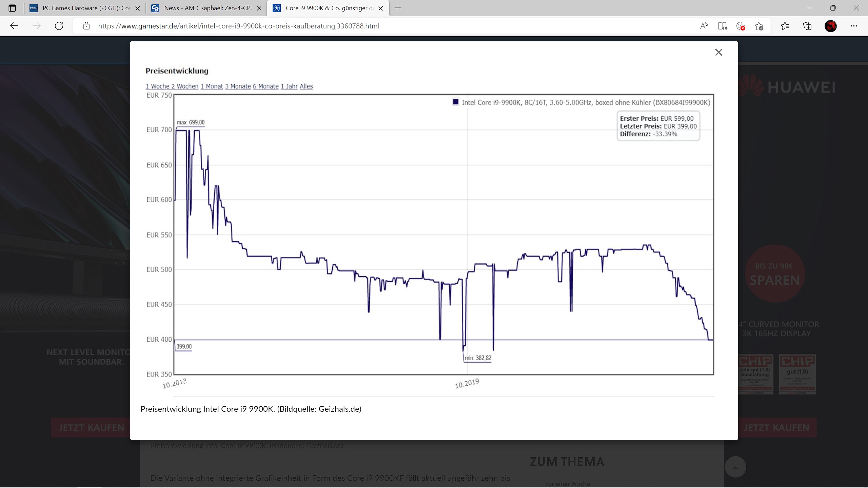The height and width of the screenshot is (488, 868).
Task: Close the price chart lightbox
Action: (x=718, y=52)
